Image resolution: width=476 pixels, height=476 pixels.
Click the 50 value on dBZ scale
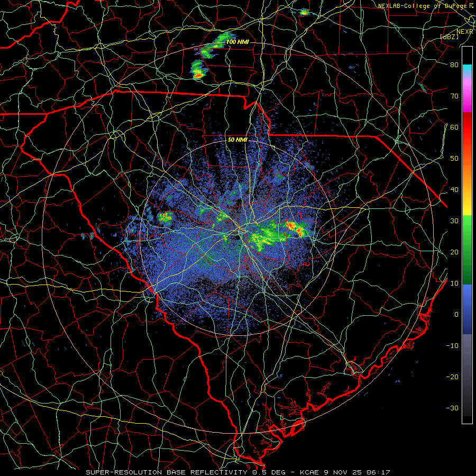454,159
